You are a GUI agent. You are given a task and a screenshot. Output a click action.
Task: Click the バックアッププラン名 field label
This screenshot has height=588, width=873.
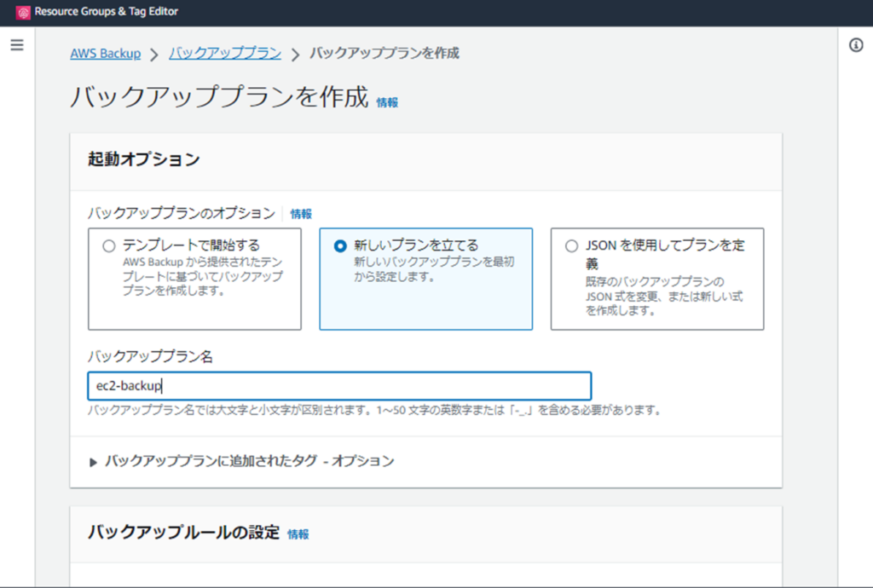pyautogui.click(x=150, y=356)
